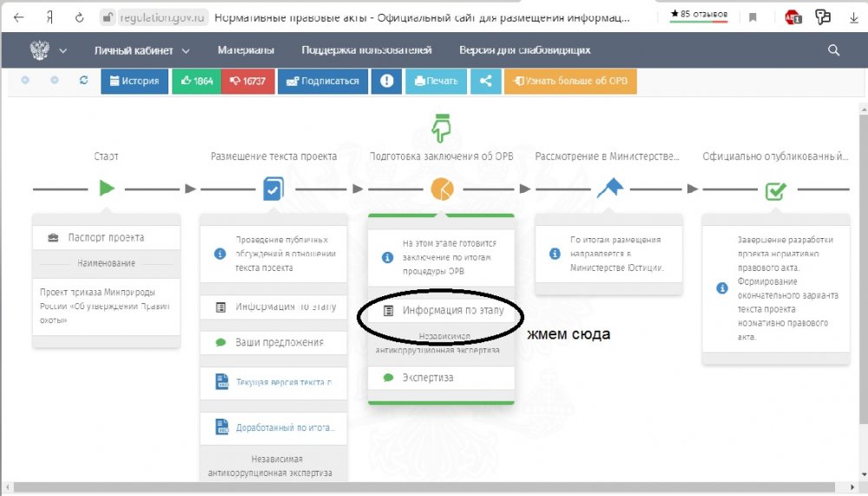868x496 pixels.
Task: Click the green checkmark published stage icon
Action: point(775,189)
